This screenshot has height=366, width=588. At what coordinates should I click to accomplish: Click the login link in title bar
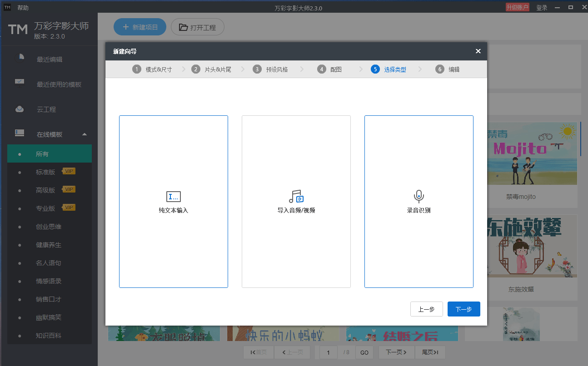pos(542,8)
